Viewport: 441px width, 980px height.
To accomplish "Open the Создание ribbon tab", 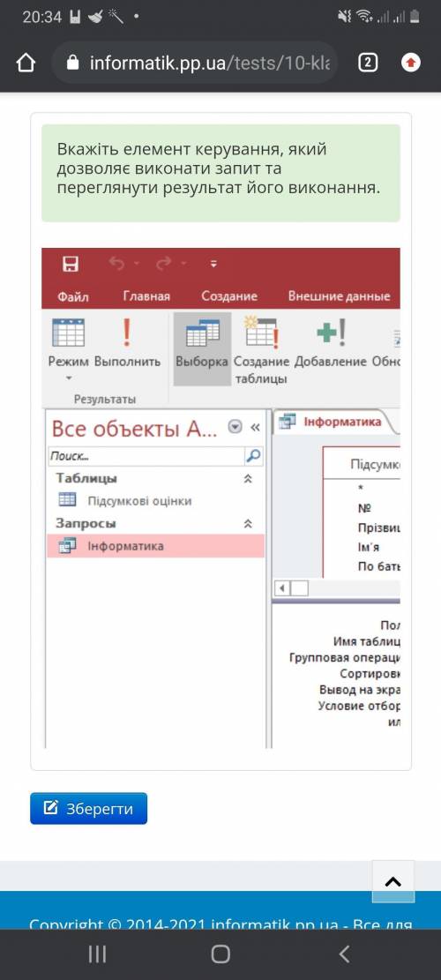I will (229, 296).
